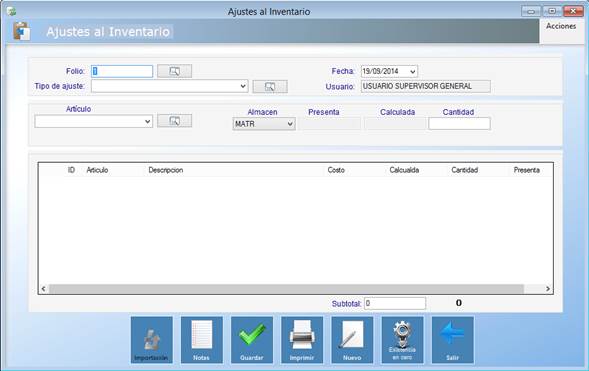Open the Acciones menu
The height and width of the screenshot is (371, 589).
coord(561,26)
